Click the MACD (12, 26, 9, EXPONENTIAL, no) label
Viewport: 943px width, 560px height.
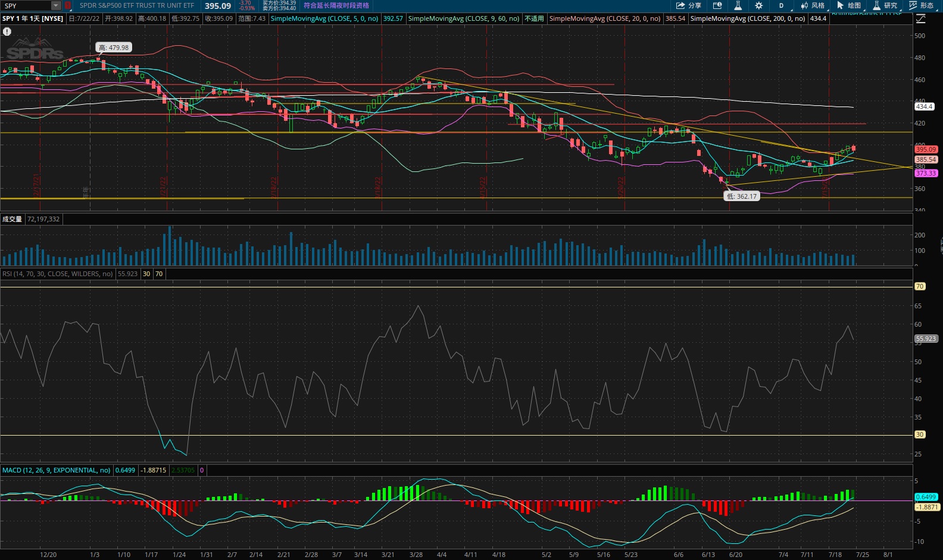tap(57, 470)
